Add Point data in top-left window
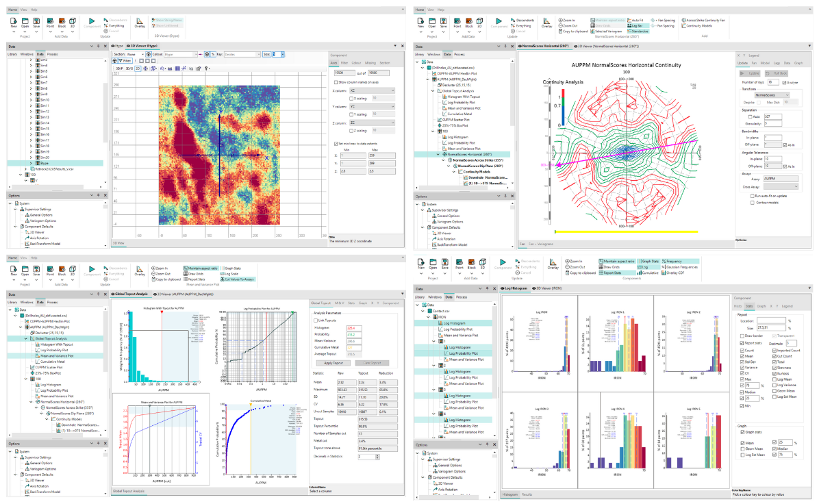Viewport: 819px width, 504px height. coord(50,23)
